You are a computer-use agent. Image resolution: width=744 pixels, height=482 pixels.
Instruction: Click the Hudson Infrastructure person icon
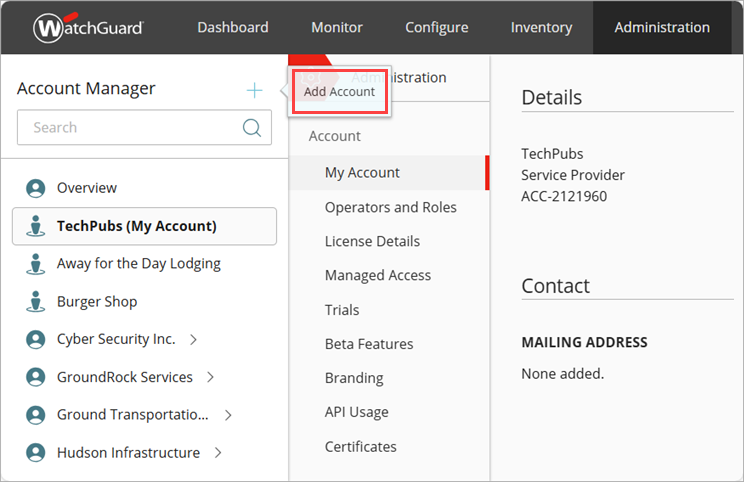[36, 453]
